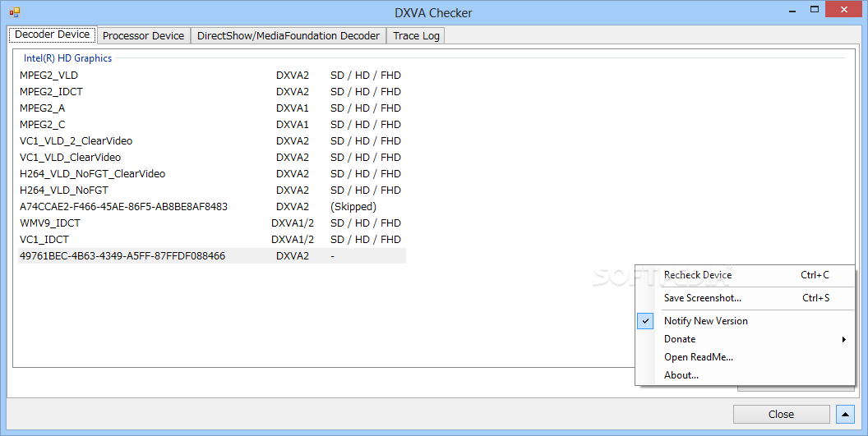The height and width of the screenshot is (436, 868).
Task: Open the DirectShow/MediaFoundation Decoder tab
Action: coord(289,36)
